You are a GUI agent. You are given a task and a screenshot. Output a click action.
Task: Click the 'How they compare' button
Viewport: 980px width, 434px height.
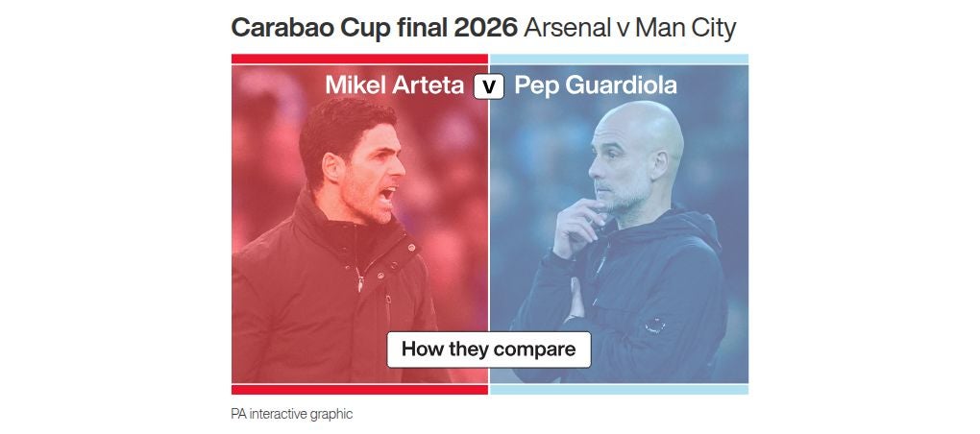[488, 349]
